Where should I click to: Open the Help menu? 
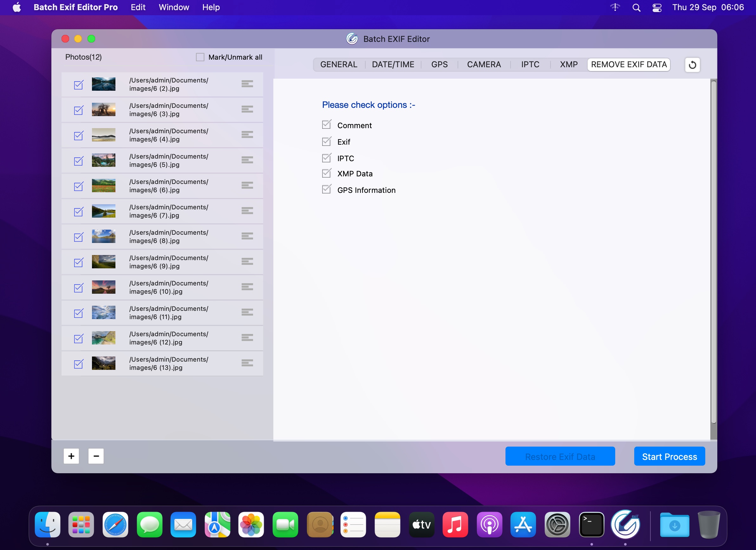211,7
